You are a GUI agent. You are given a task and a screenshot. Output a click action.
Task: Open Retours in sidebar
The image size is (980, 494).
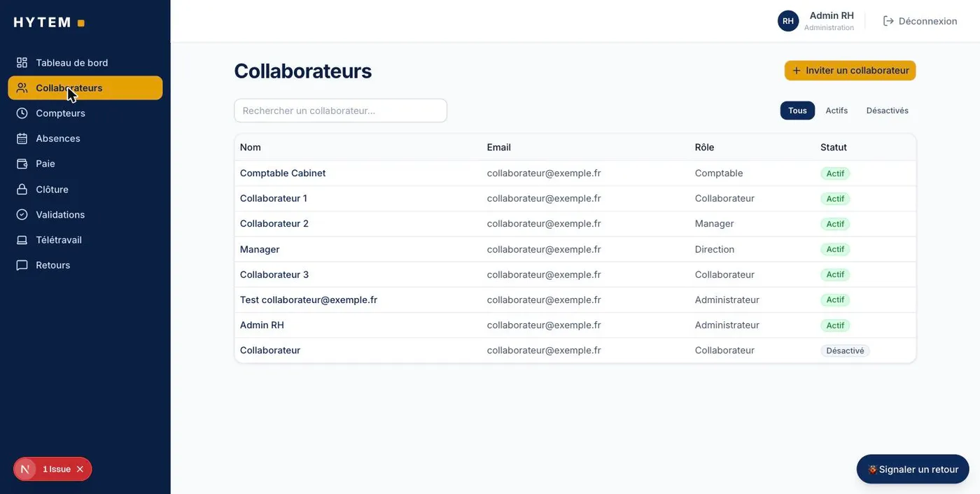coord(85,265)
